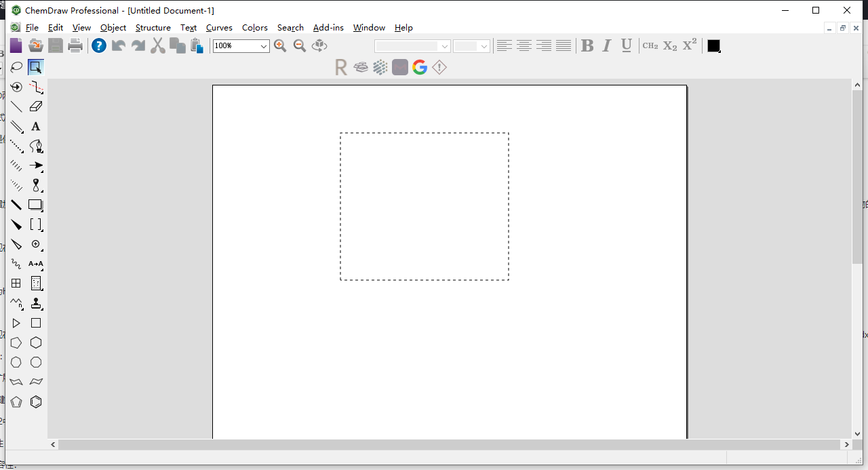Click the vertical scrollbar down arrow
Viewport: 868px width, 470px height.
(857, 433)
